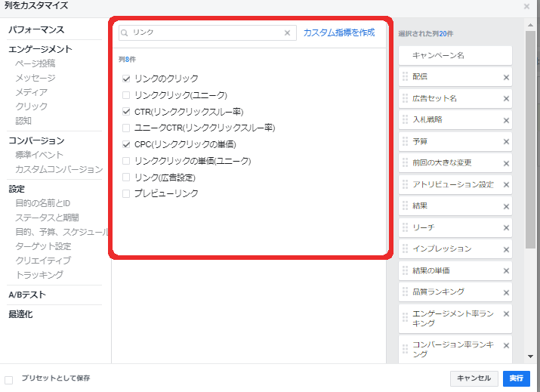Select the キャンペーン名 column card
Viewport: 540px width, 392px height.
[x=455, y=55]
